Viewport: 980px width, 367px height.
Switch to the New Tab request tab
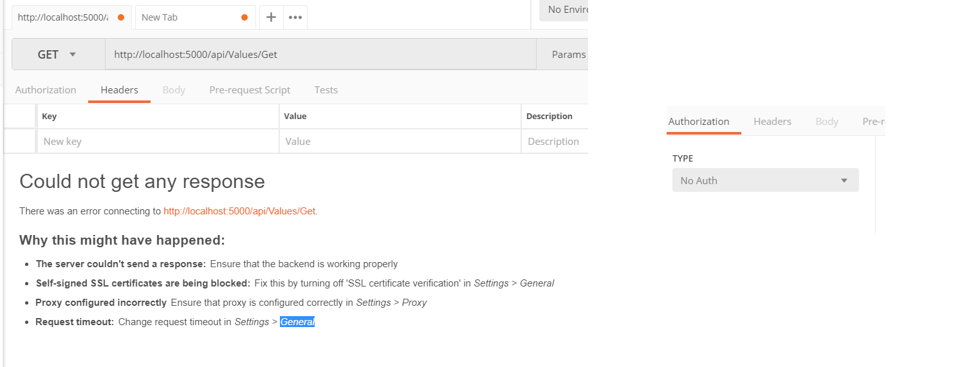click(187, 17)
